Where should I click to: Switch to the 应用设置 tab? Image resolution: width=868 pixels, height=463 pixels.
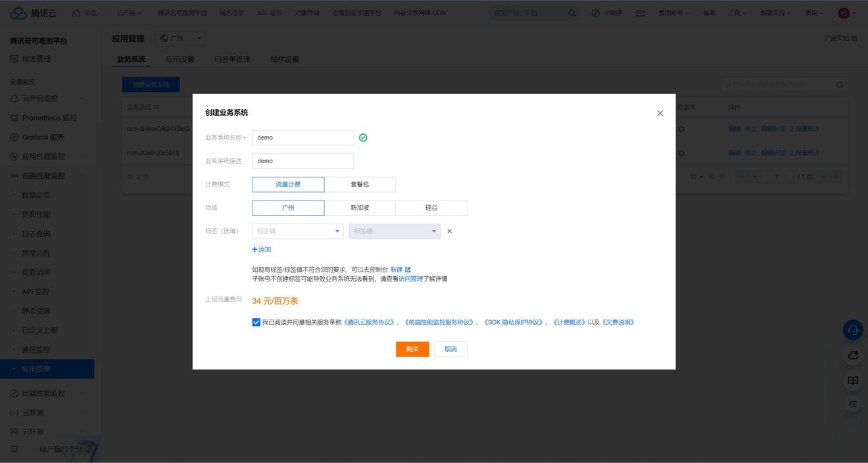(180, 59)
